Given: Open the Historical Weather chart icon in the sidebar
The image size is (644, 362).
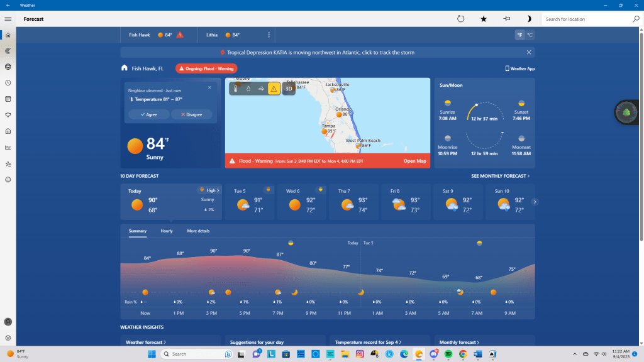Looking at the screenshot, I should pyautogui.click(x=8, y=148).
